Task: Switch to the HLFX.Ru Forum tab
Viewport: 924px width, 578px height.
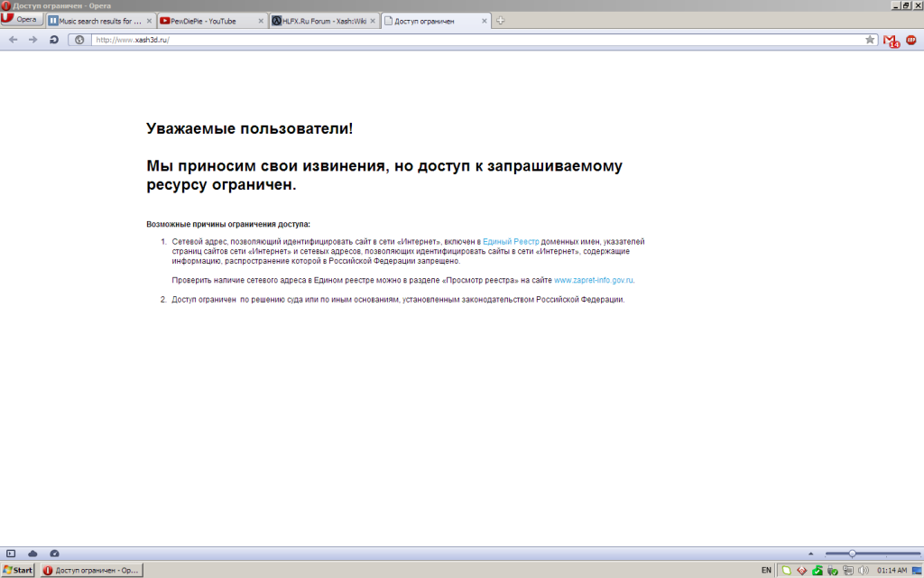Action: click(319, 21)
